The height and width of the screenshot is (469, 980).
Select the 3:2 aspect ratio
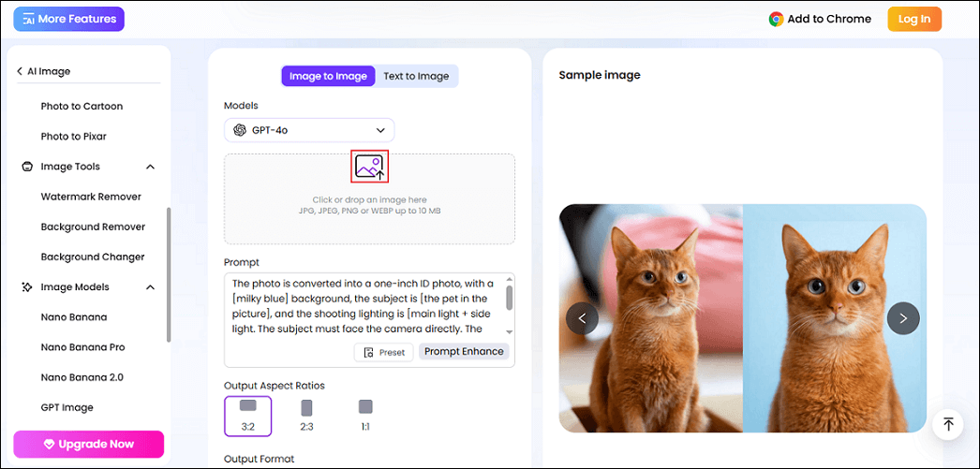pyautogui.click(x=248, y=416)
